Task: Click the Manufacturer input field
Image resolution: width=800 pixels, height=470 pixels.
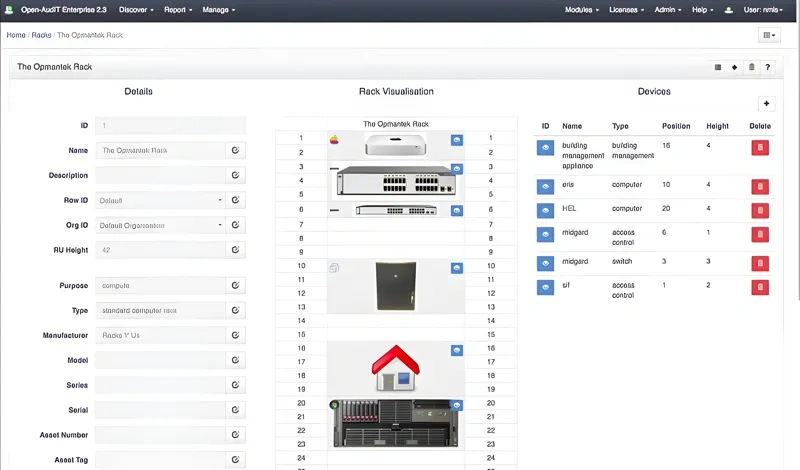Action: pyautogui.click(x=160, y=335)
